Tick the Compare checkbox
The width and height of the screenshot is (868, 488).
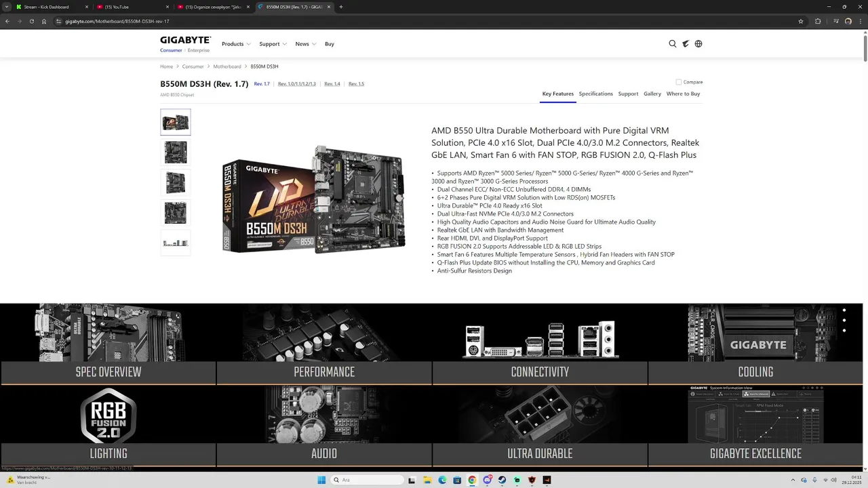point(679,82)
